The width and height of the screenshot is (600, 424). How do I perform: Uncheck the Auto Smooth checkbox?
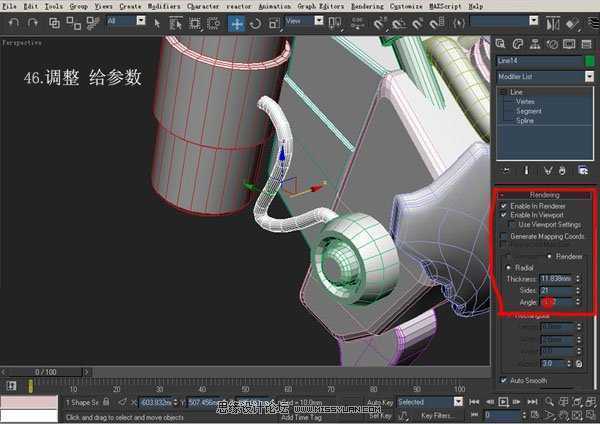[504, 380]
